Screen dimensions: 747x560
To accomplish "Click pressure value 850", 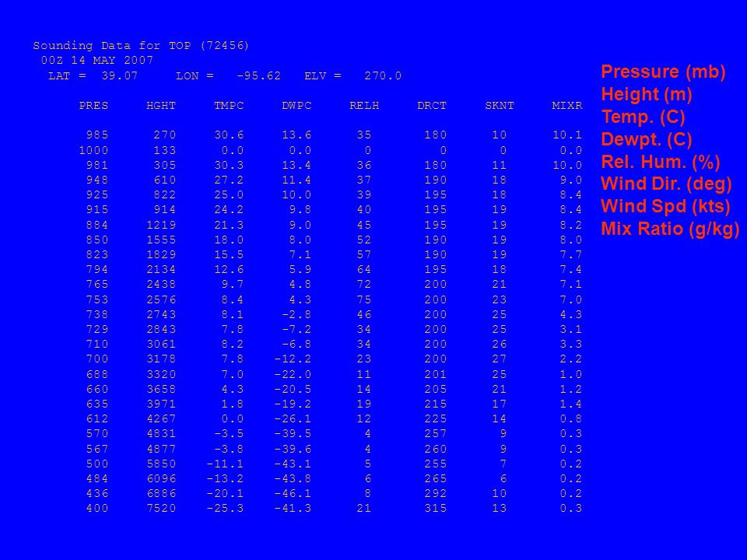I will coord(97,240).
